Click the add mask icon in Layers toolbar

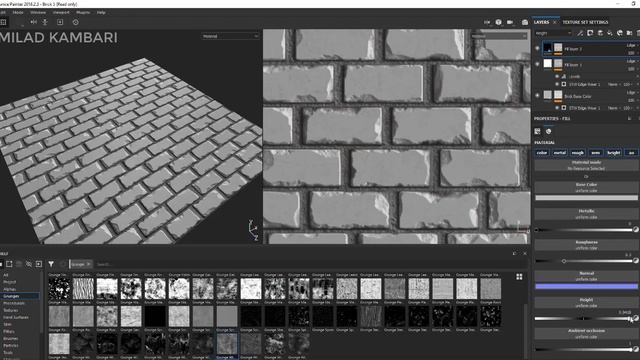(x=590, y=33)
